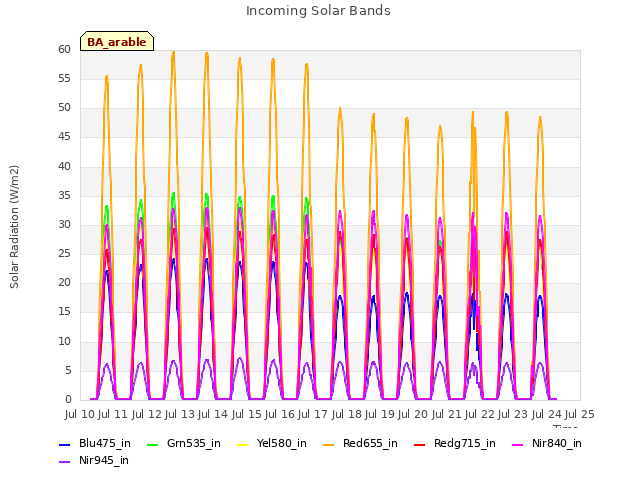Screen dimensions: 640x480
Task: Click the Grn535_in legend label
Action: click(194, 443)
